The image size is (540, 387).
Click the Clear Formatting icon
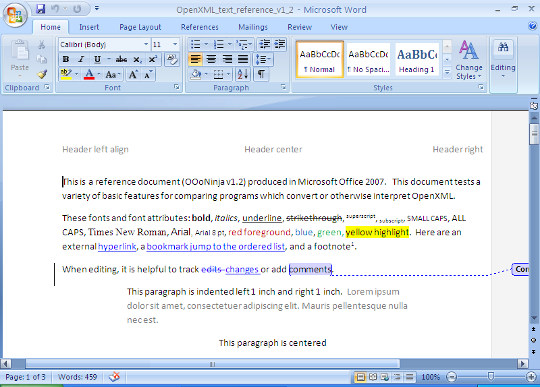(172, 59)
